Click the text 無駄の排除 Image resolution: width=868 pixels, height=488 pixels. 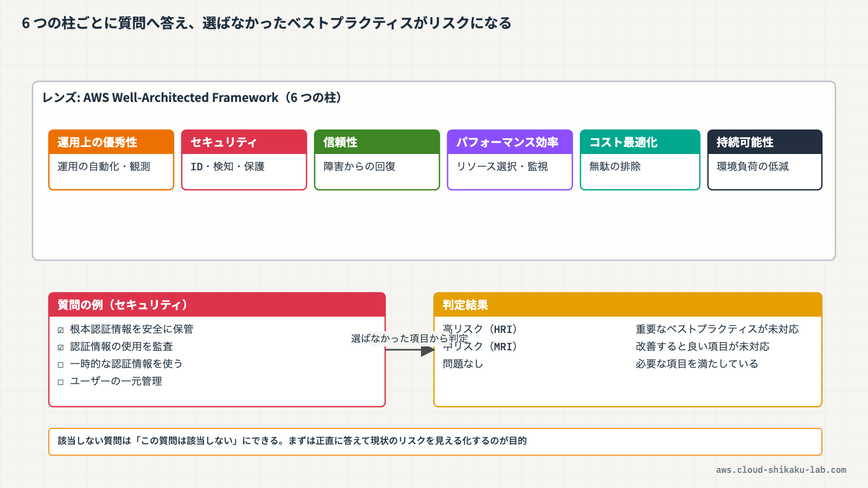coord(615,166)
